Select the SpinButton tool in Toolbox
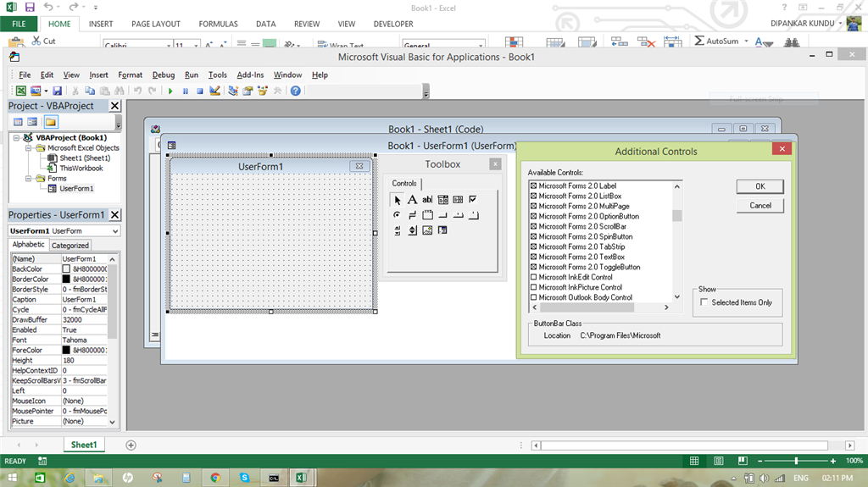This screenshot has width=868, height=487. click(x=413, y=230)
